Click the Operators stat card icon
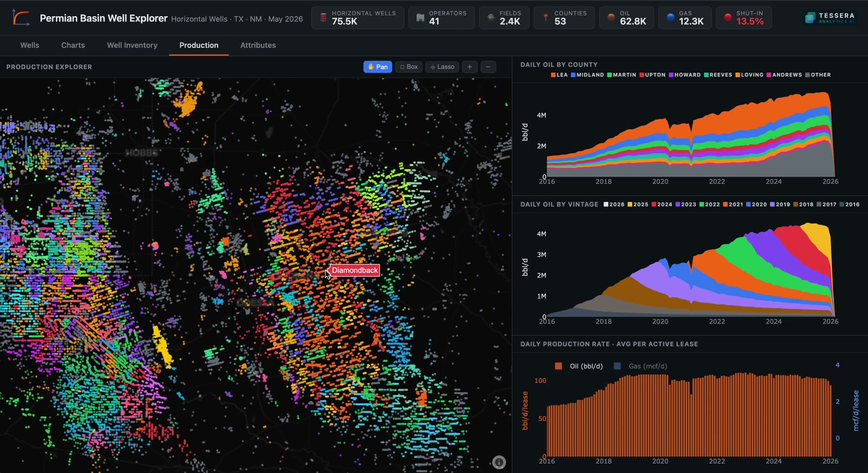 coord(420,17)
